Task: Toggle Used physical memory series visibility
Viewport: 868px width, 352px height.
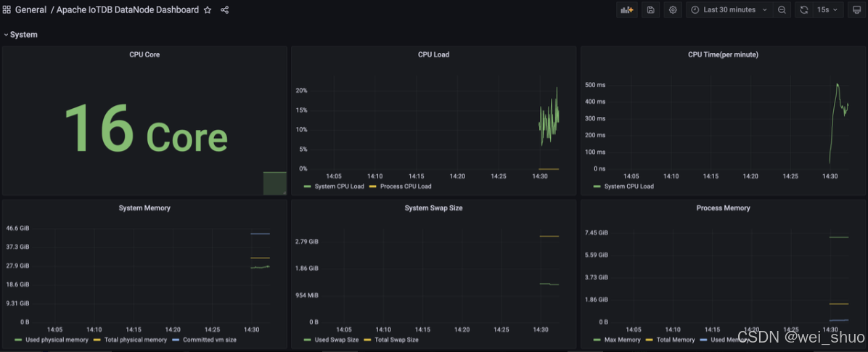Action: 57,340
